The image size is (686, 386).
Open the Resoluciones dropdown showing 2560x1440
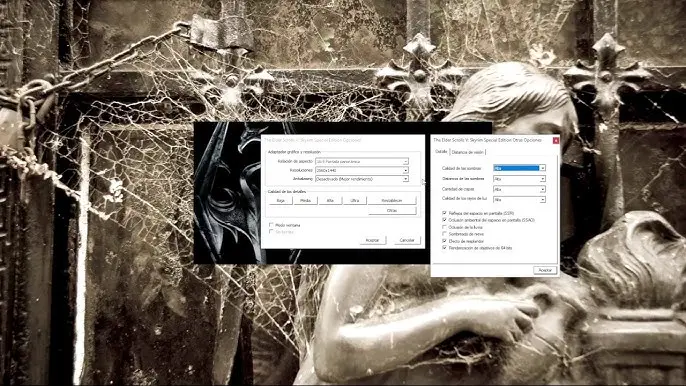(x=362, y=170)
